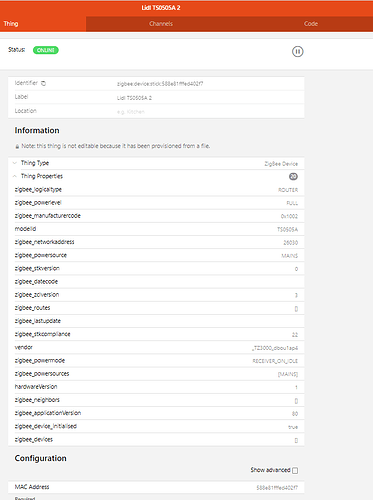Click the zigbee_zclversion row

[x=156, y=295]
